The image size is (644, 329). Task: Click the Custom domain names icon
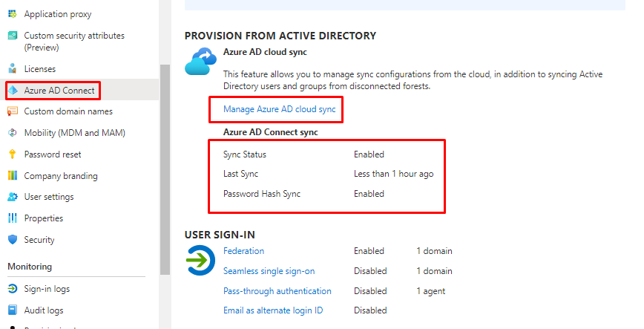coord(12,111)
